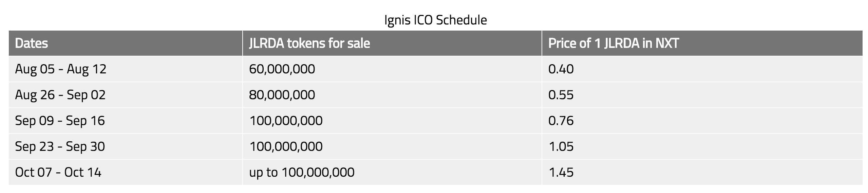This screenshot has width=868, height=193.
Task: Select the Aug 05 - Aug 12 cell
Action: coord(61,69)
